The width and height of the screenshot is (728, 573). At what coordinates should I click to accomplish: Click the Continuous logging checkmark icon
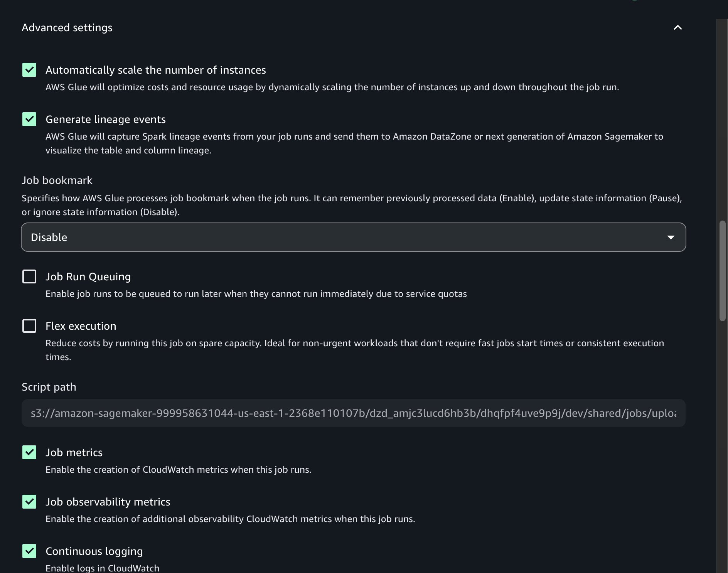[29, 551]
